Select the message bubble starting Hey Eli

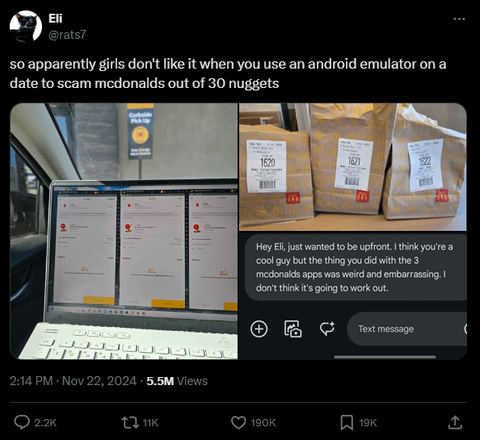click(x=355, y=267)
